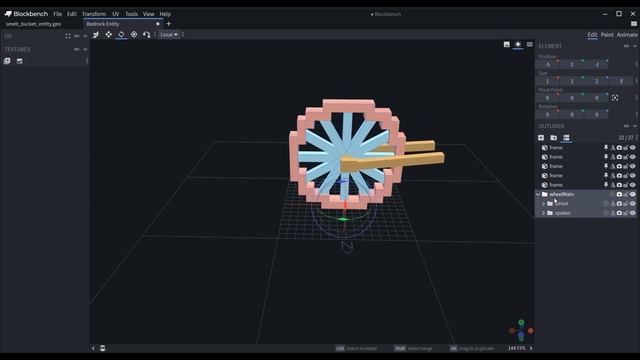Hide the wheelMain group with eye icon
The height and width of the screenshot is (360, 640).
click(x=633, y=194)
